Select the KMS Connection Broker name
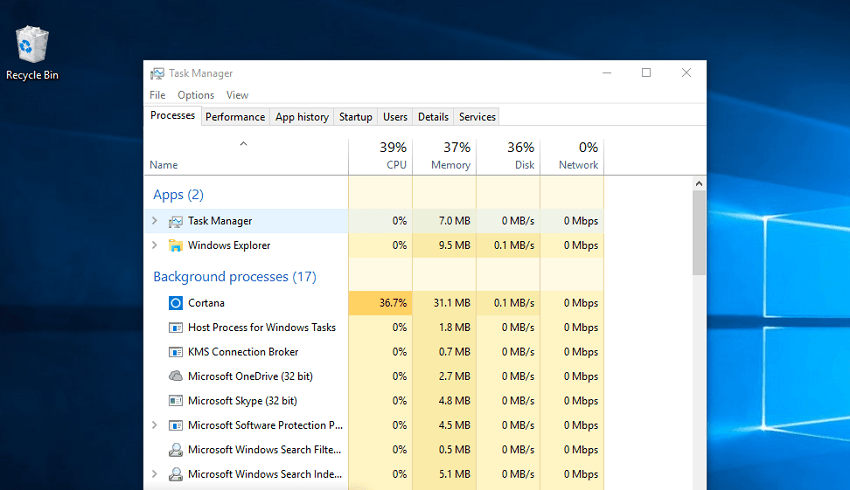This screenshot has width=850, height=490. click(x=243, y=352)
